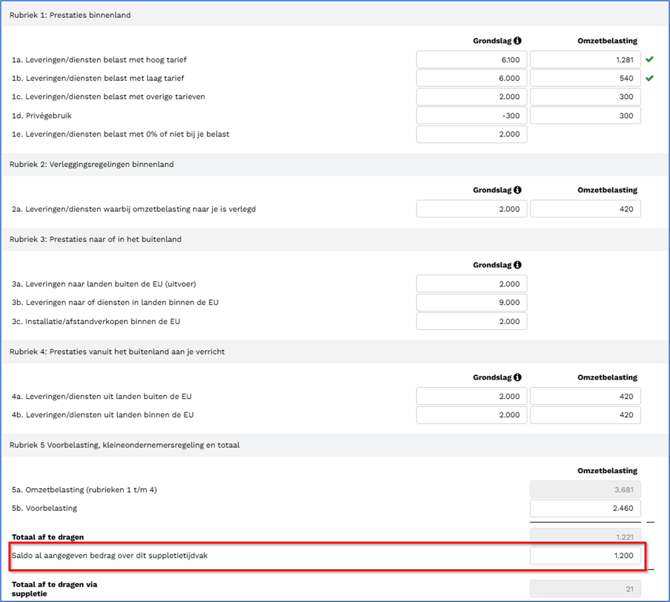This screenshot has width=670, height=602.
Task: Click the Grondslag field for 3a uitvoer
Action: 471,284
